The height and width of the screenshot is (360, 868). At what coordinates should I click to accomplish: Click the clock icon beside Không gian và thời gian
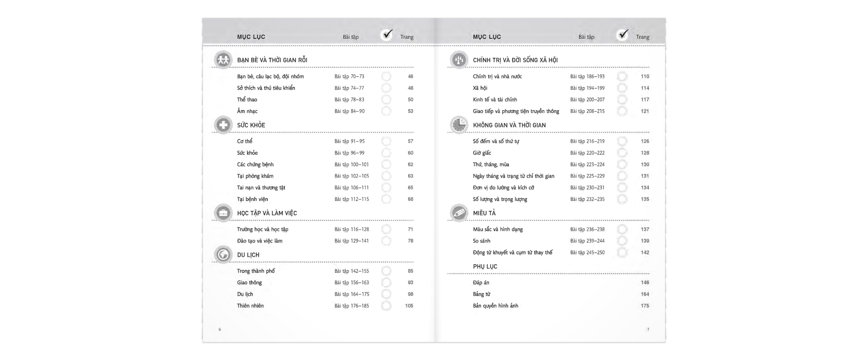(459, 125)
